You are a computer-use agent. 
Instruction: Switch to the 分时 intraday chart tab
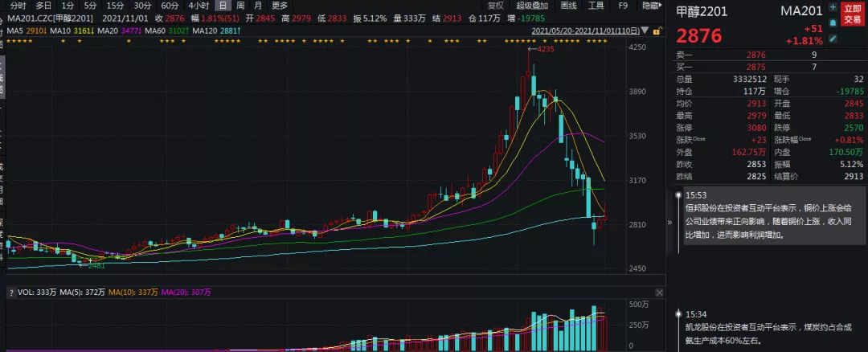18,6
